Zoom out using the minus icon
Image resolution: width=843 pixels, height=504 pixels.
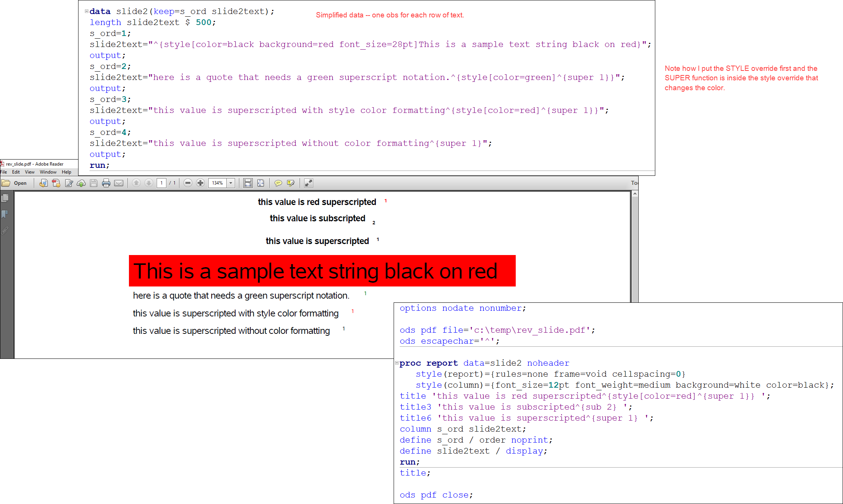pyautogui.click(x=188, y=183)
